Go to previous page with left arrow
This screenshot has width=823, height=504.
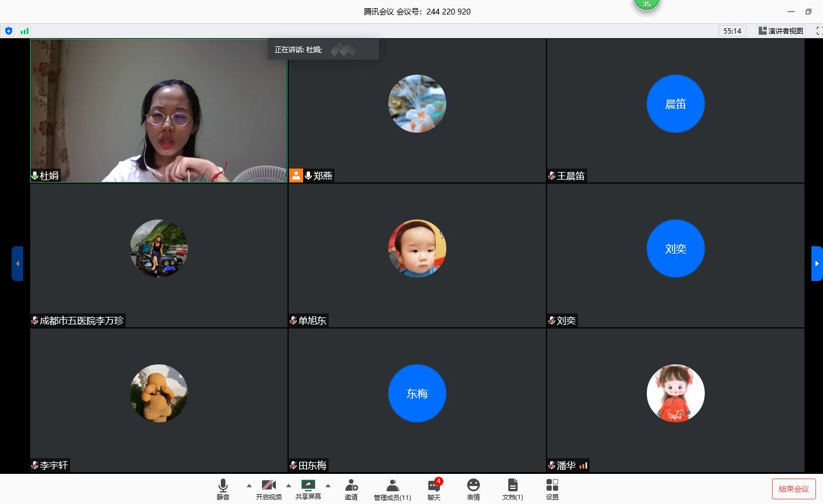pyautogui.click(x=17, y=264)
